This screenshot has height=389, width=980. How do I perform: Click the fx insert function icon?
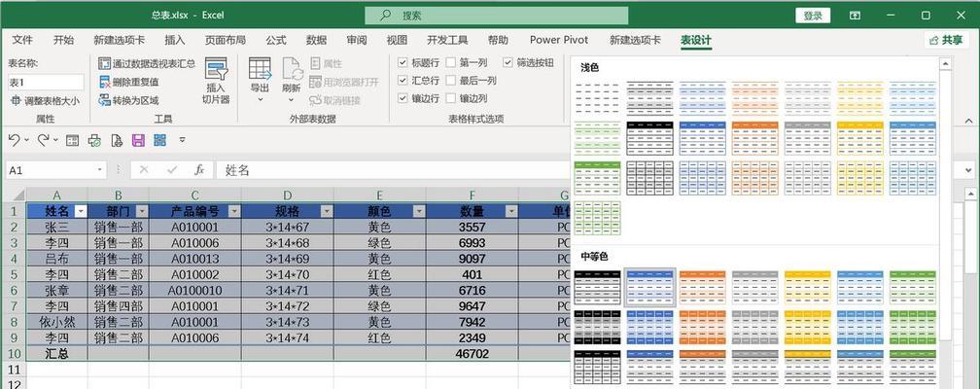click(x=199, y=169)
